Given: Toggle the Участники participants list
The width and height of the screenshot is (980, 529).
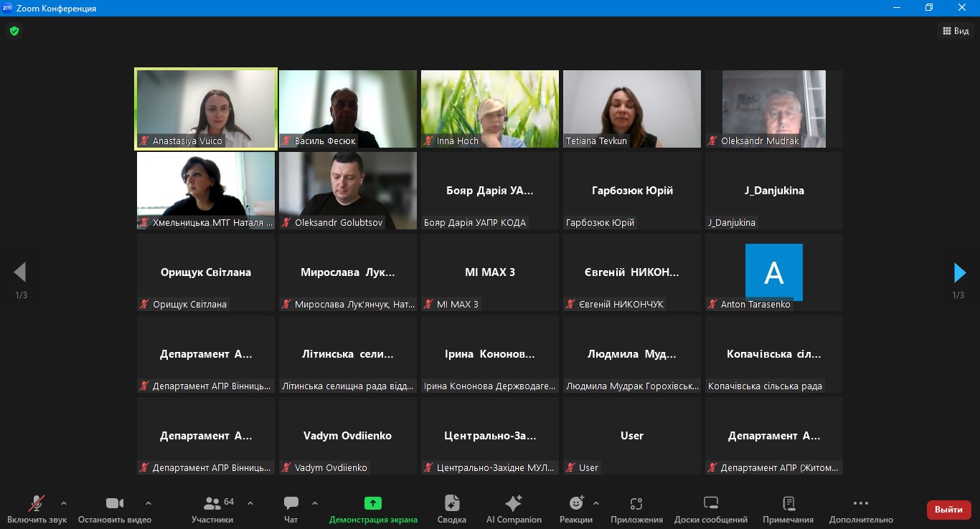Looking at the screenshot, I should point(212,508).
